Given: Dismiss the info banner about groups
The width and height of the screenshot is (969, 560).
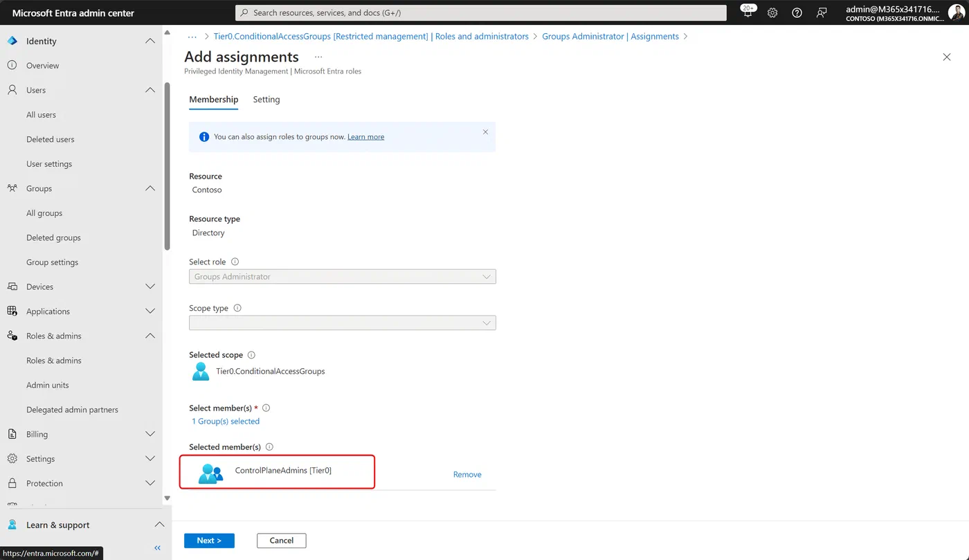Looking at the screenshot, I should click(485, 132).
